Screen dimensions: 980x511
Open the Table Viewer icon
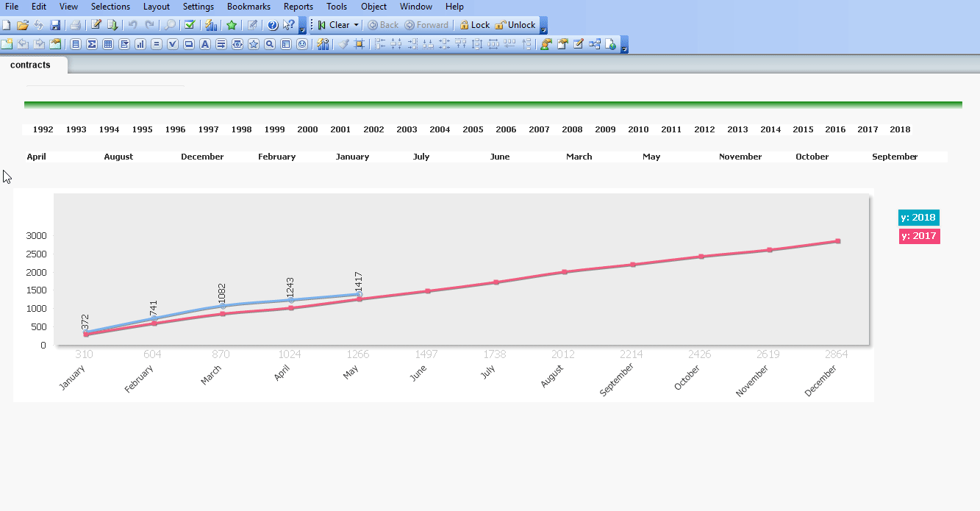tap(594, 44)
